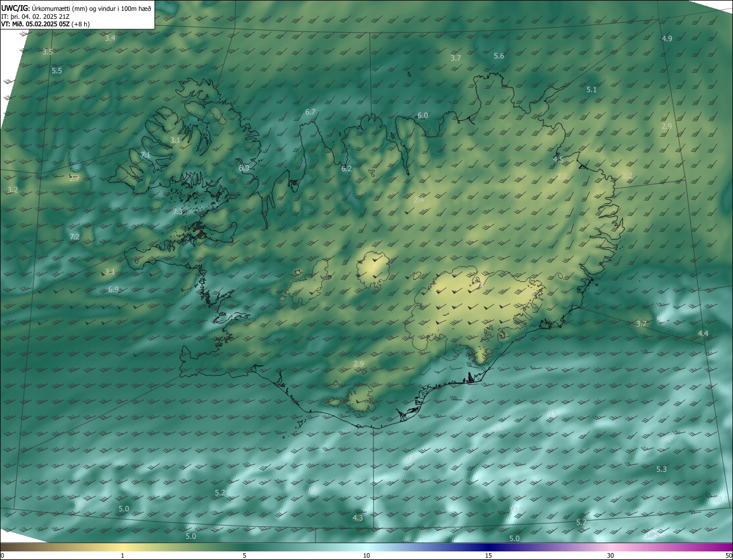Click the 7.2 value label
The height and width of the screenshot is (560, 733).
(74, 236)
